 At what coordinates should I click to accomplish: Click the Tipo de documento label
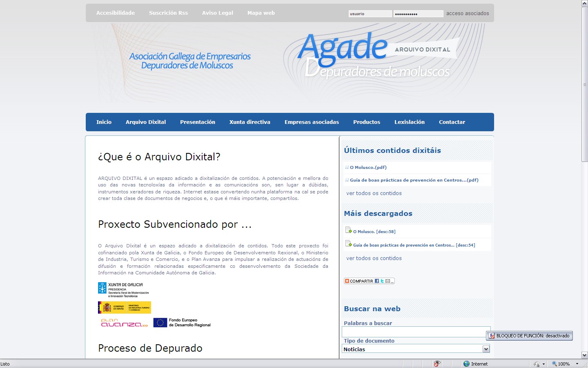[369, 341]
